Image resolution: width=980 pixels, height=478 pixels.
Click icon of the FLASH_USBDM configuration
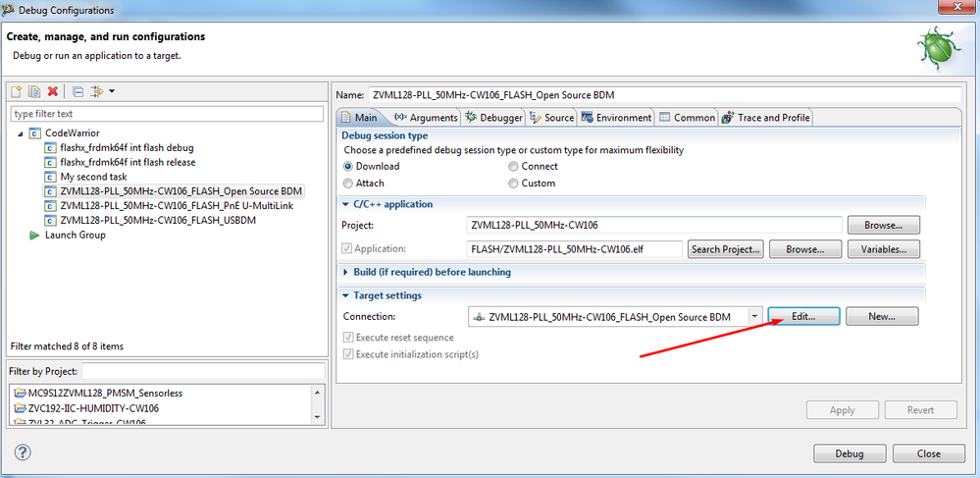coord(50,220)
